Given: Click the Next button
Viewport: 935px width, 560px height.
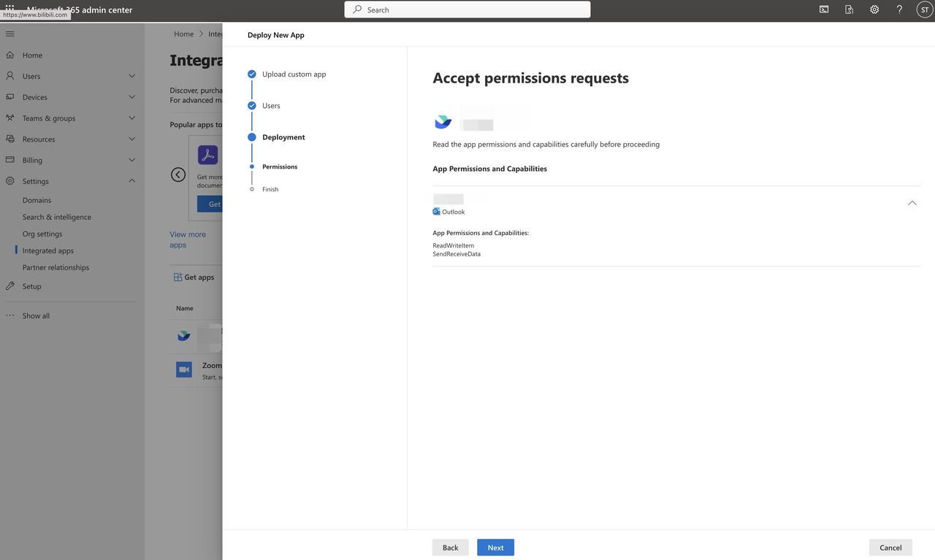Looking at the screenshot, I should [495, 548].
